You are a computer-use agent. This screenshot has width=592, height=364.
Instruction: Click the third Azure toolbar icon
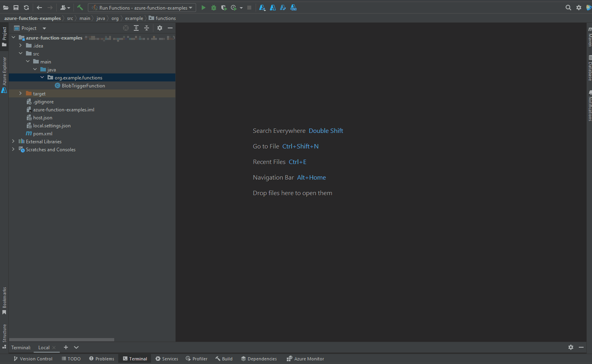point(283,8)
